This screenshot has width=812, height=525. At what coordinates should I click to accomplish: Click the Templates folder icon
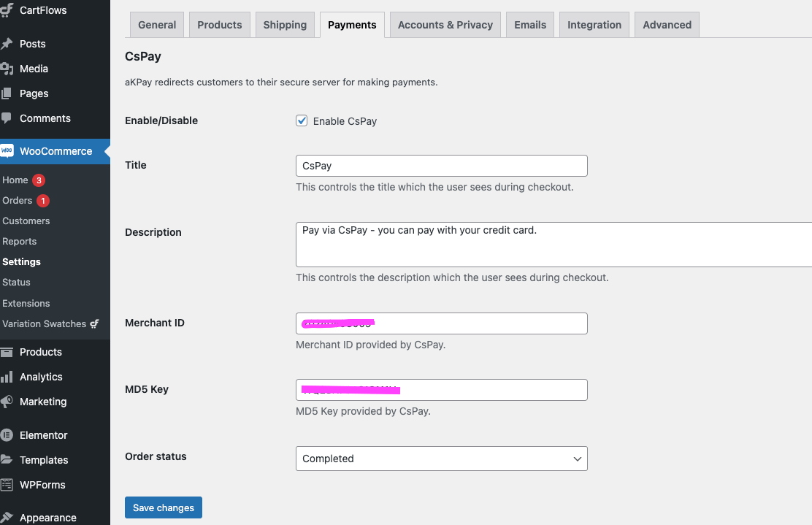[x=7, y=460]
